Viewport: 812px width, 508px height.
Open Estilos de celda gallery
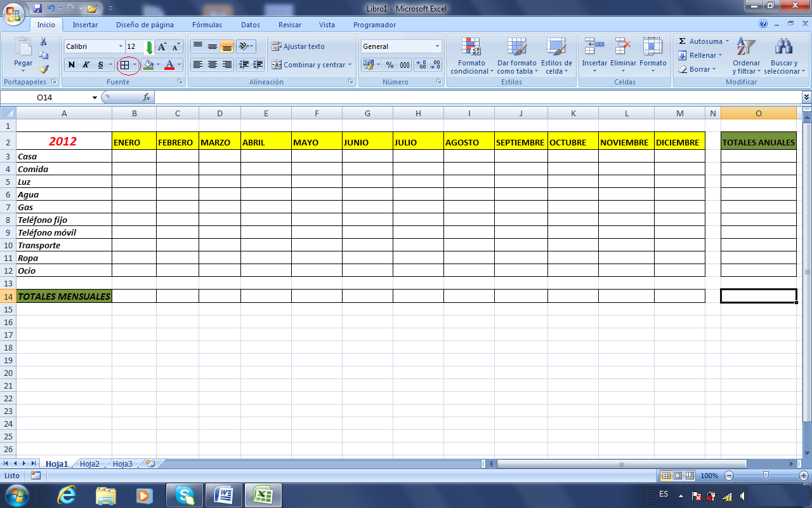[x=556, y=56]
